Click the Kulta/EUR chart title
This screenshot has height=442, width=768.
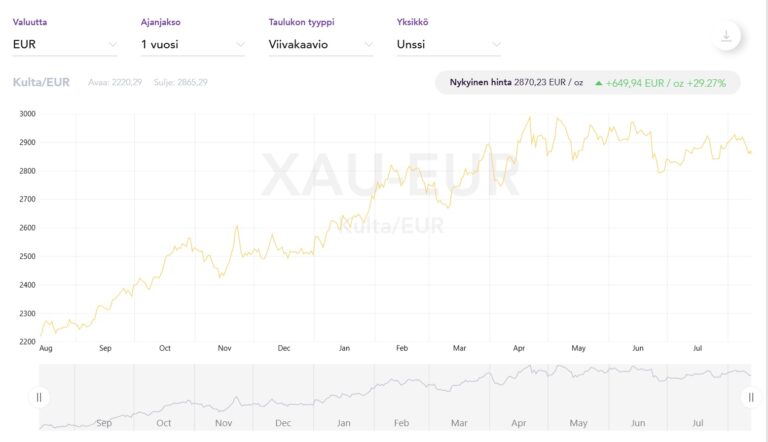click(x=41, y=82)
